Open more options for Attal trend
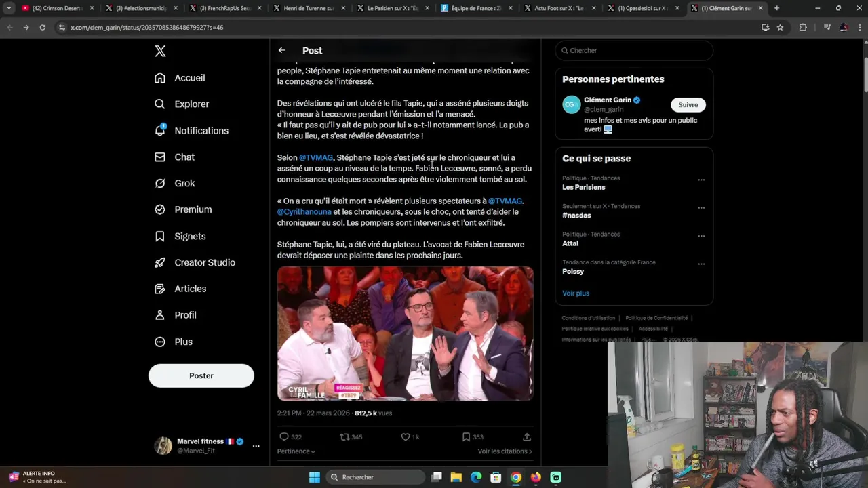Image resolution: width=868 pixels, height=488 pixels. [701, 237]
